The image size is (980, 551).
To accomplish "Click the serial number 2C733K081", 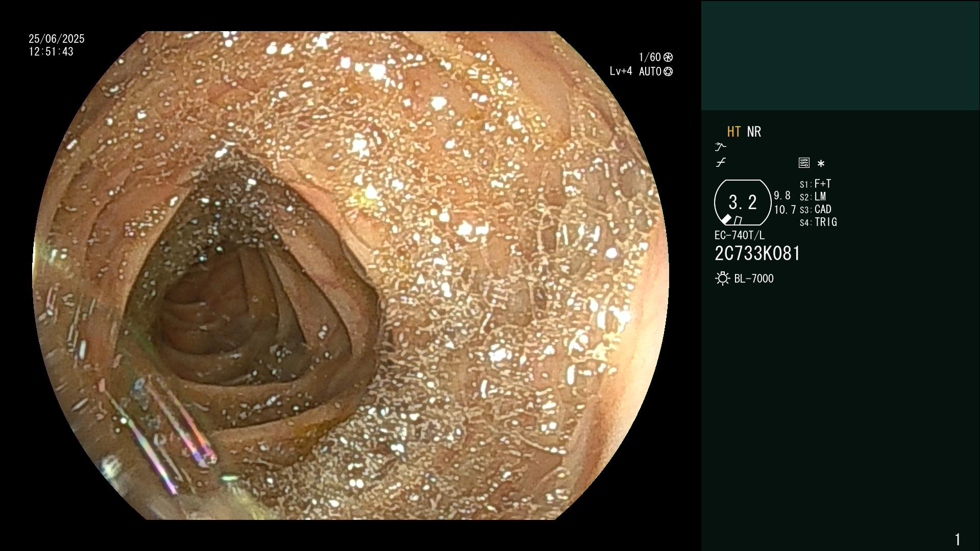I will (x=757, y=254).
